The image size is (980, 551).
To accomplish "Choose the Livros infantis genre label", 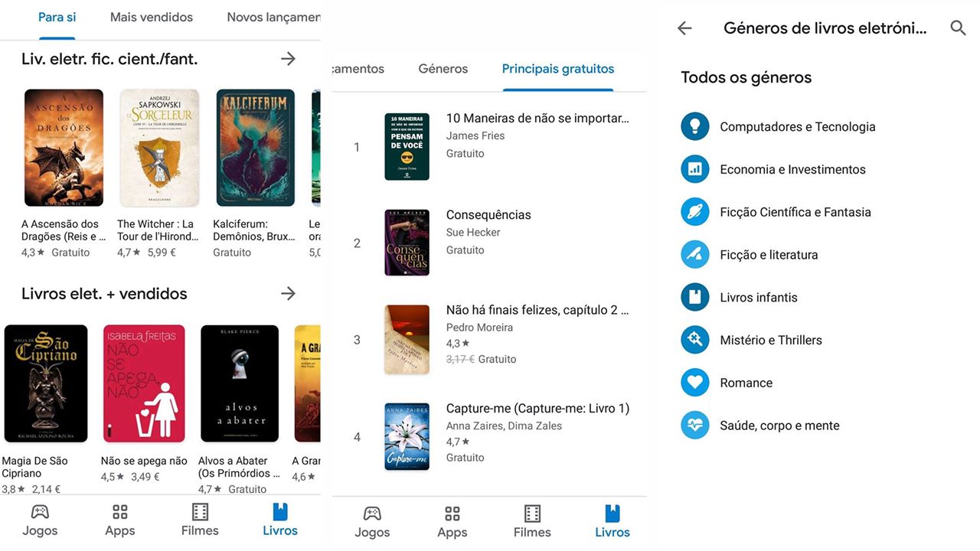I will point(759,298).
